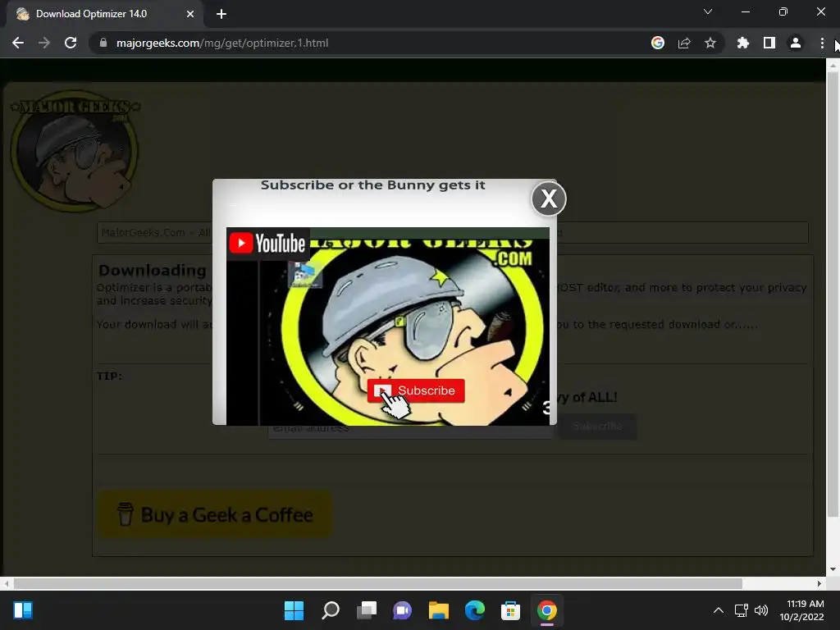Bookmark this tab with the star
This screenshot has height=630, width=840.
[x=710, y=43]
